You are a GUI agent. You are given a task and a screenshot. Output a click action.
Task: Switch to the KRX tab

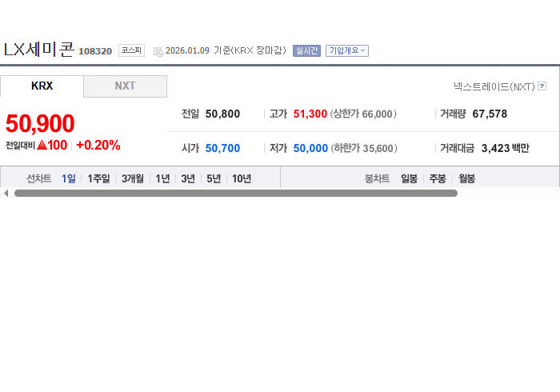tap(42, 86)
